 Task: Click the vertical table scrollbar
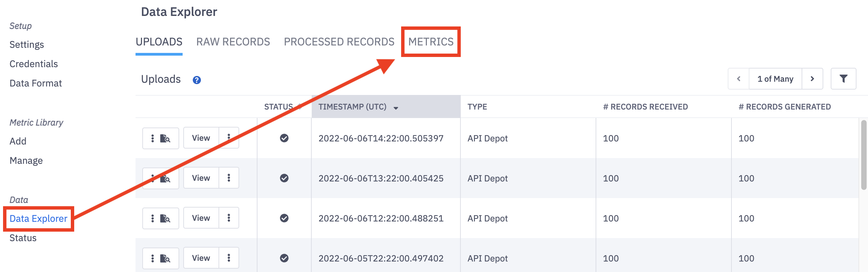pyautogui.click(x=864, y=155)
